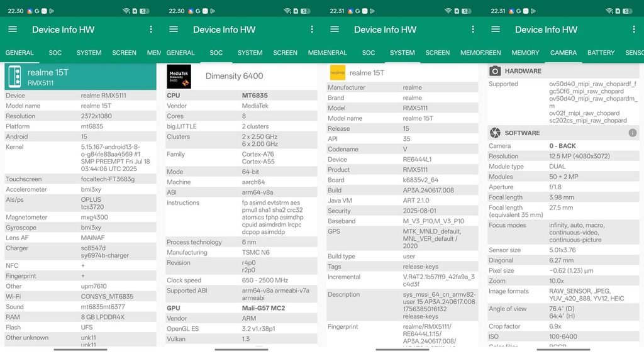Tap the Clusters value 2 x 2.50 GHz
644x354 pixels.
(x=260, y=136)
